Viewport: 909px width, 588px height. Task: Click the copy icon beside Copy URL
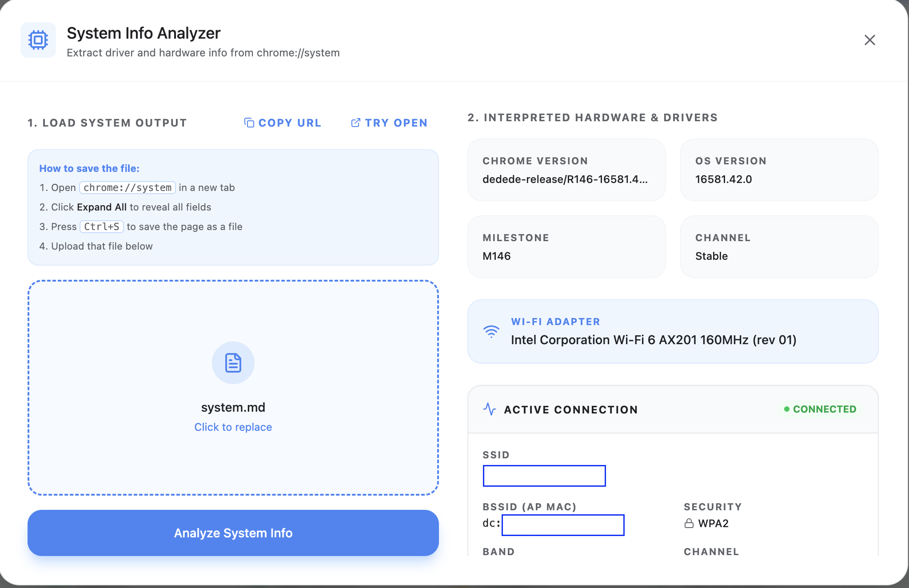point(249,123)
